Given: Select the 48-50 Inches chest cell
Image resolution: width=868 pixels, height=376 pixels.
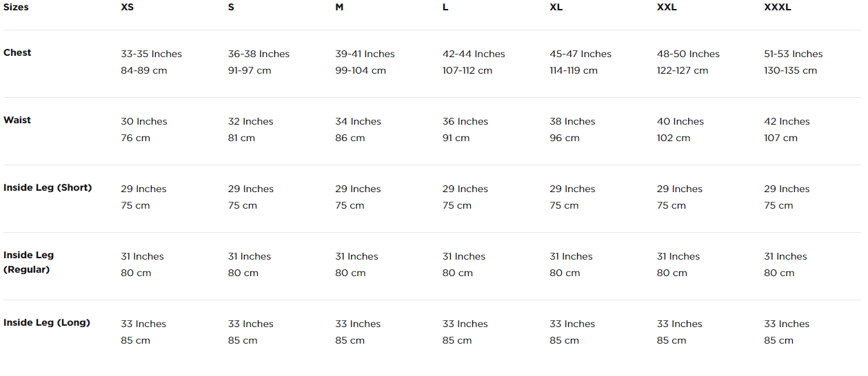Looking at the screenshot, I should [x=688, y=54].
